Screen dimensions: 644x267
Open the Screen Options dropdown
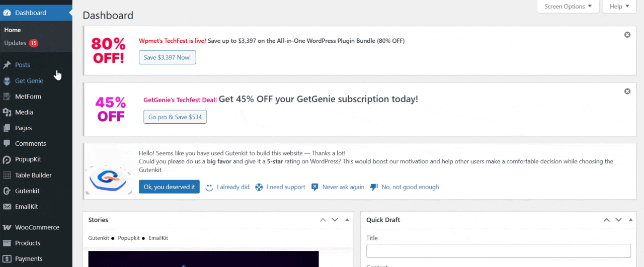pyautogui.click(x=568, y=7)
